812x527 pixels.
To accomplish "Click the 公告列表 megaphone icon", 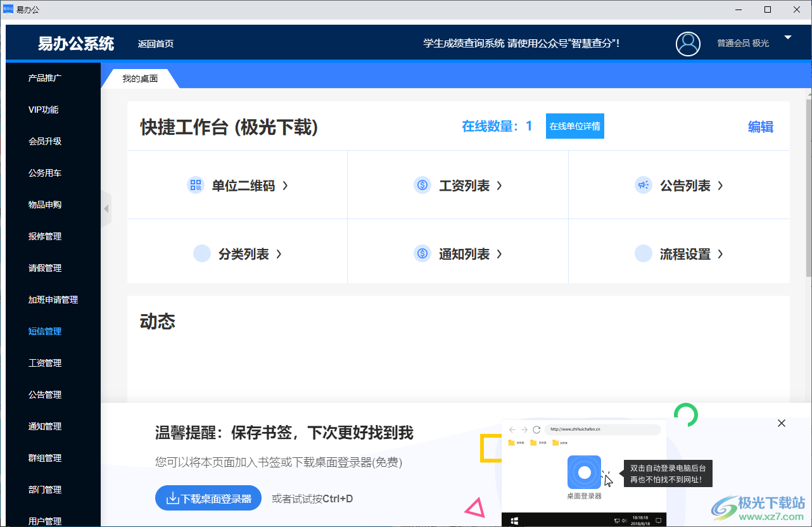I will 644,185.
